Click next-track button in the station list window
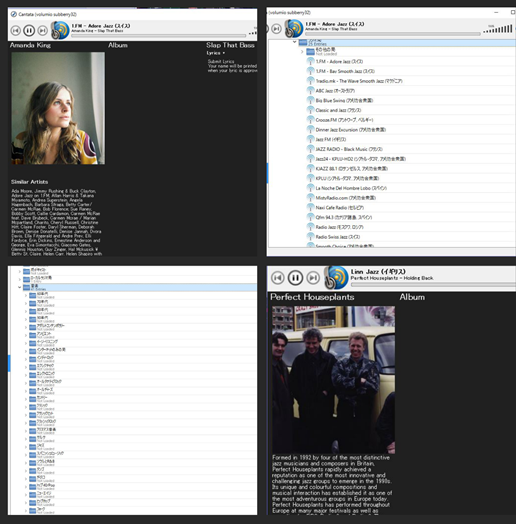The height and width of the screenshot is (524, 516). click(276, 29)
